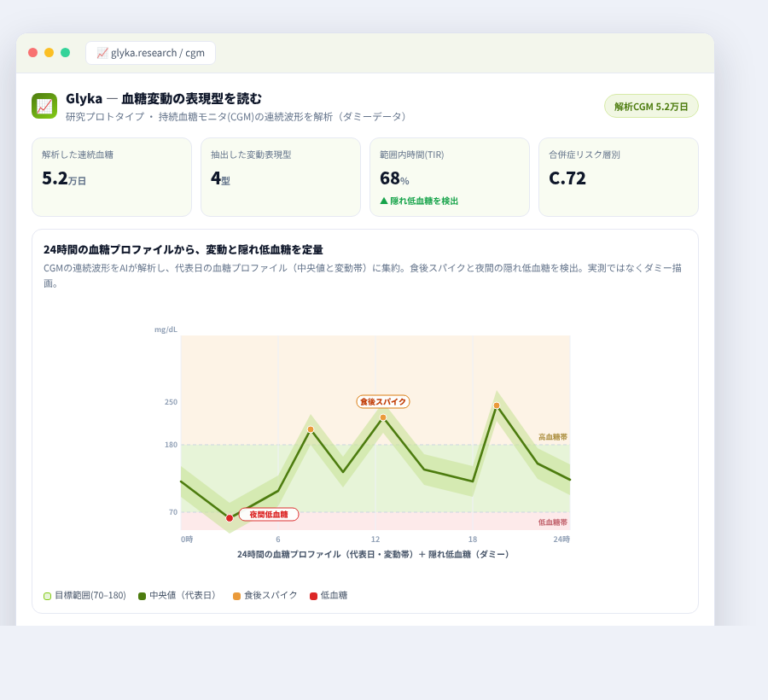Click the heading 24時間の血糖プロファイルから、変動と隠れ低血糖を定量
The image size is (768, 700).
[183, 250]
